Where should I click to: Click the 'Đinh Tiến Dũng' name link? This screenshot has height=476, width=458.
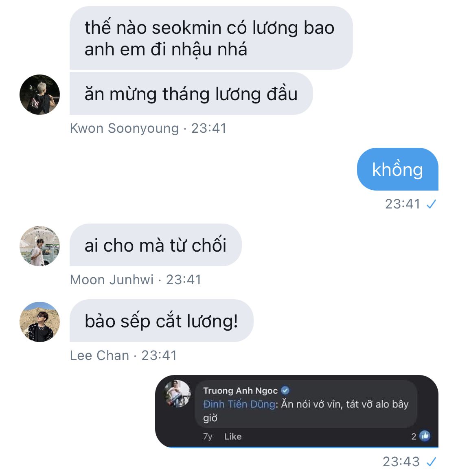point(239,404)
